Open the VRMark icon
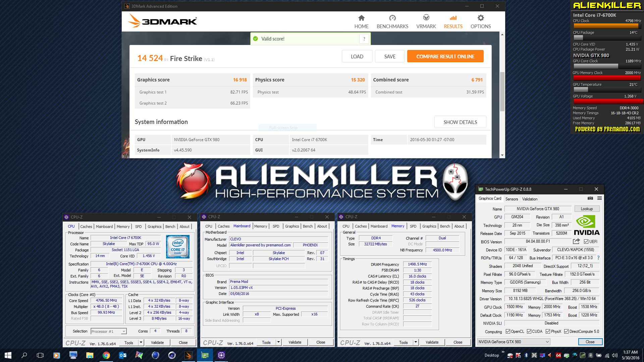The height and width of the screenshot is (362, 644). (426, 18)
